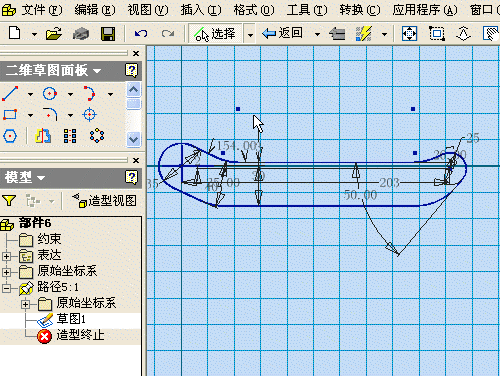
Task: Click the Zoom in/out arrow icon
Action: 463,34
